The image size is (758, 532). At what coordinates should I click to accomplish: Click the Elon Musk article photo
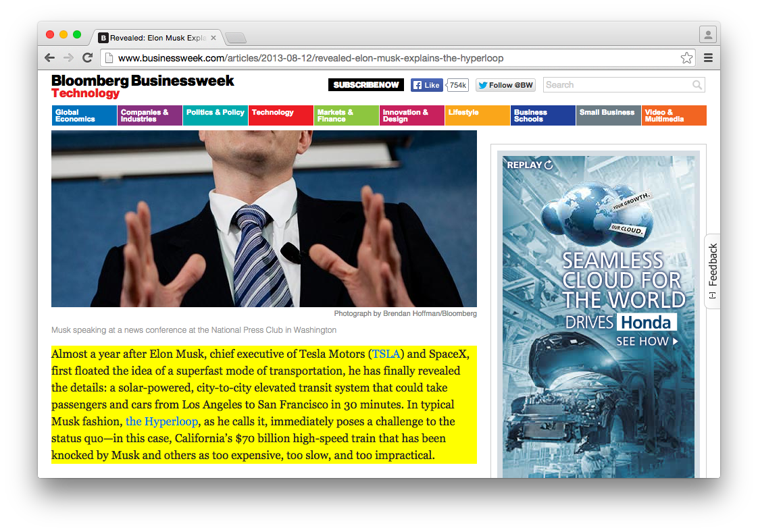pyautogui.click(x=264, y=219)
